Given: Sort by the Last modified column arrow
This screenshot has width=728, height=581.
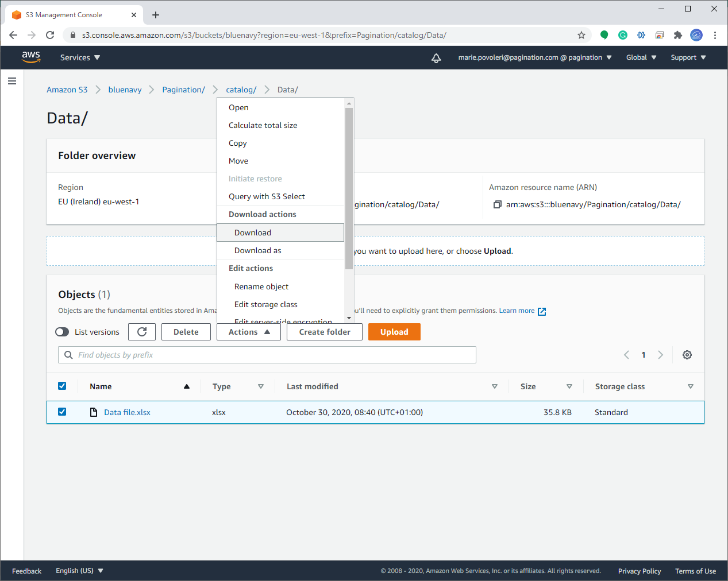Looking at the screenshot, I should pos(495,386).
